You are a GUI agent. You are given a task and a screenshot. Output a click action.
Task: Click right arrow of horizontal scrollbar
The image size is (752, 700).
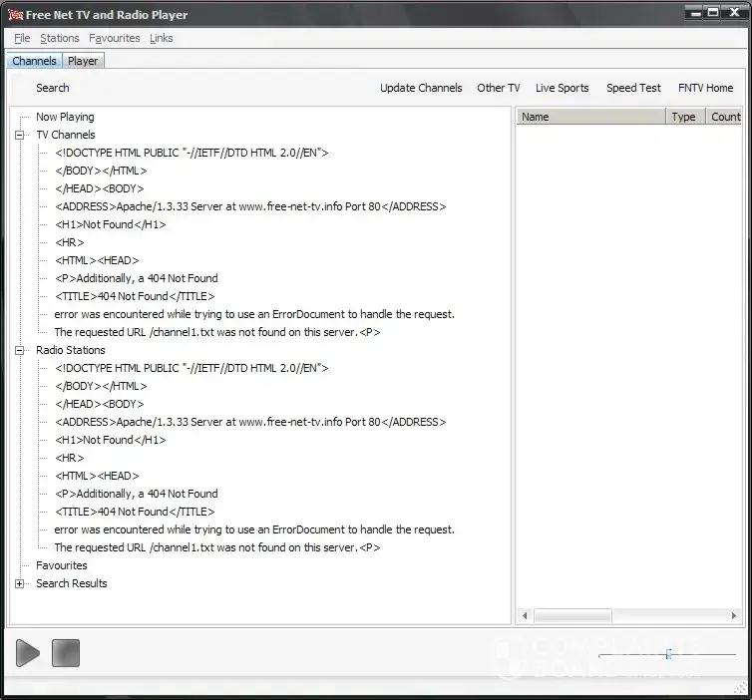[734, 616]
